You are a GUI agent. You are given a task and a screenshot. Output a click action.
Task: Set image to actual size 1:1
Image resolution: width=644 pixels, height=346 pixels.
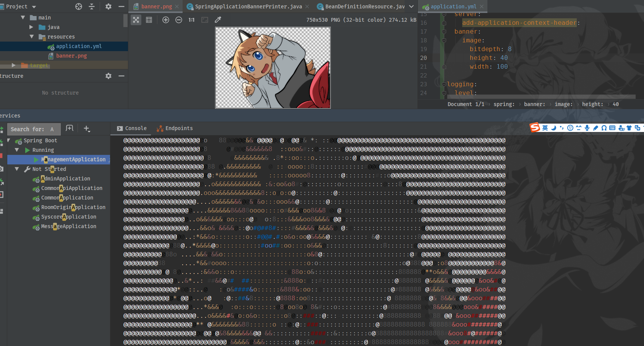(191, 20)
